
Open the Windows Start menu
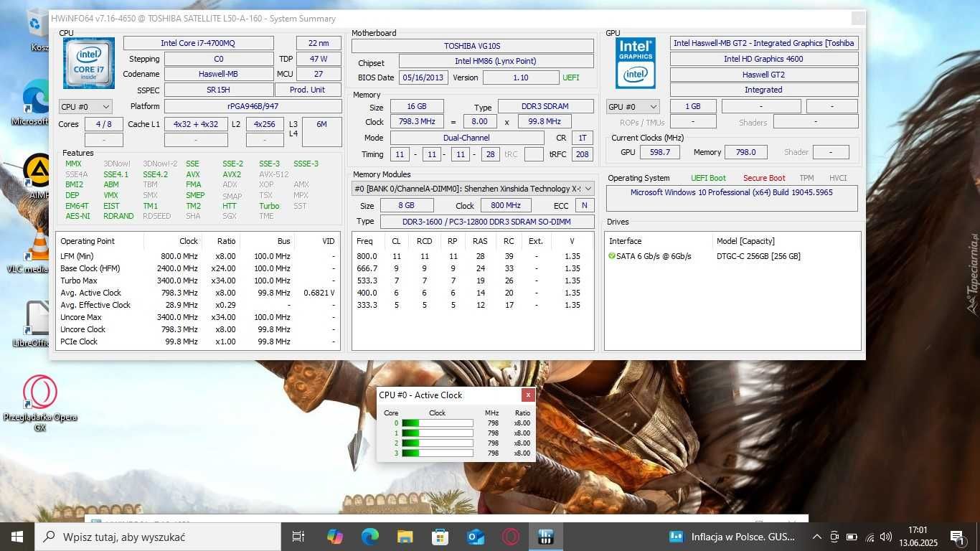point(17,537)
